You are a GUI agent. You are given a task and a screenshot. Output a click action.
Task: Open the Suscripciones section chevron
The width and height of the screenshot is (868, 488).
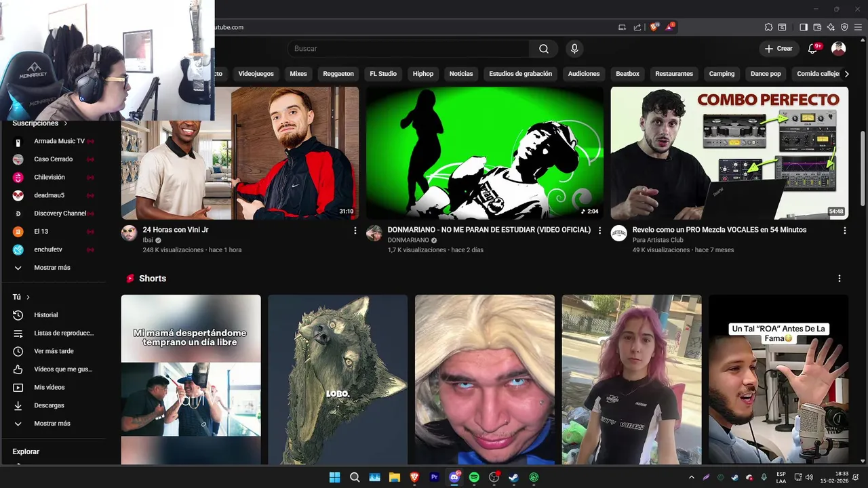point(66,123)
